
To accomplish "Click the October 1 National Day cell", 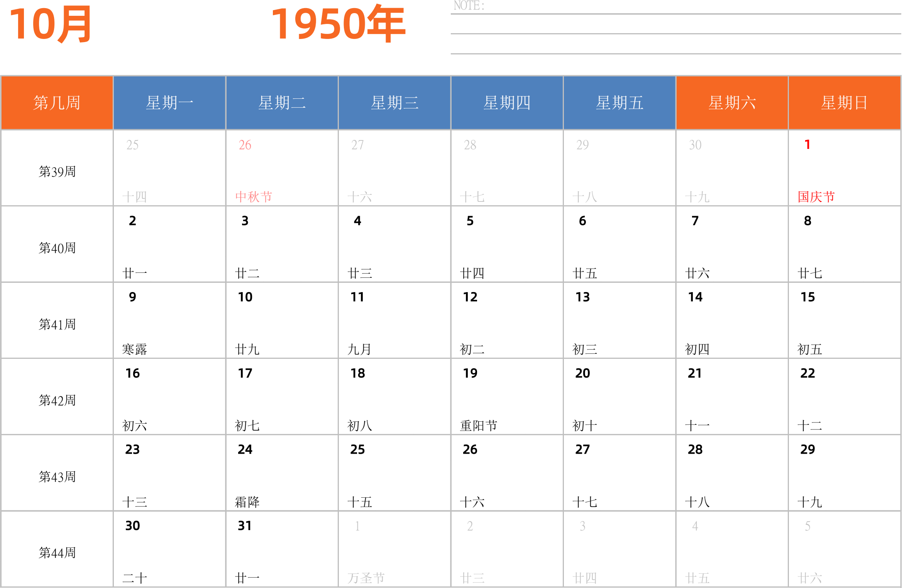I will [844, 168].
